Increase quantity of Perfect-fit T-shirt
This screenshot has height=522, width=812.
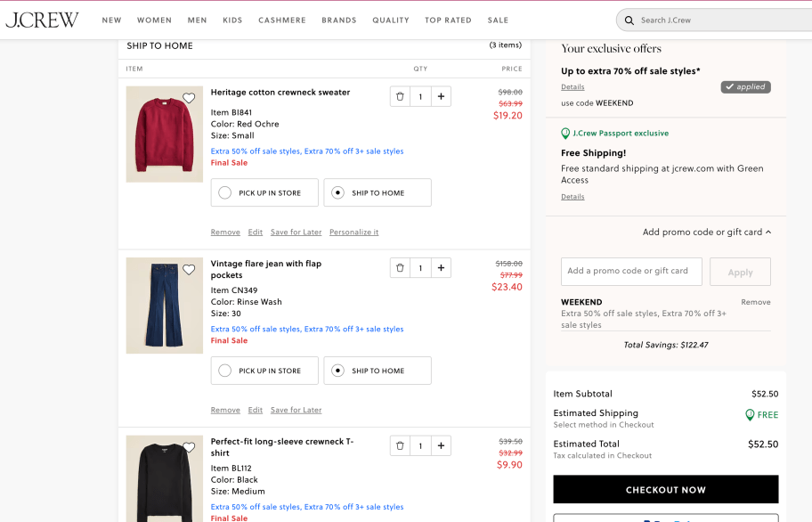coord(441,445)
